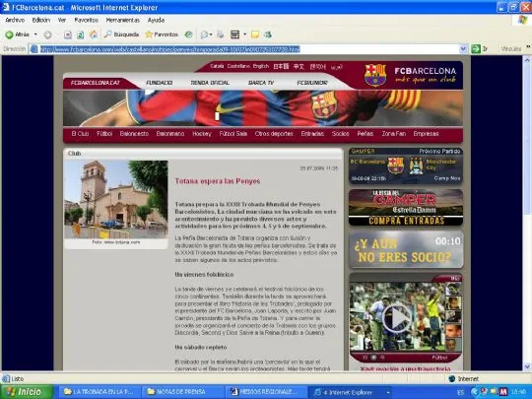Viewport: 532px width, 399px height.
Task: Open the Ver menu
Action: click(x=62, y=21)
